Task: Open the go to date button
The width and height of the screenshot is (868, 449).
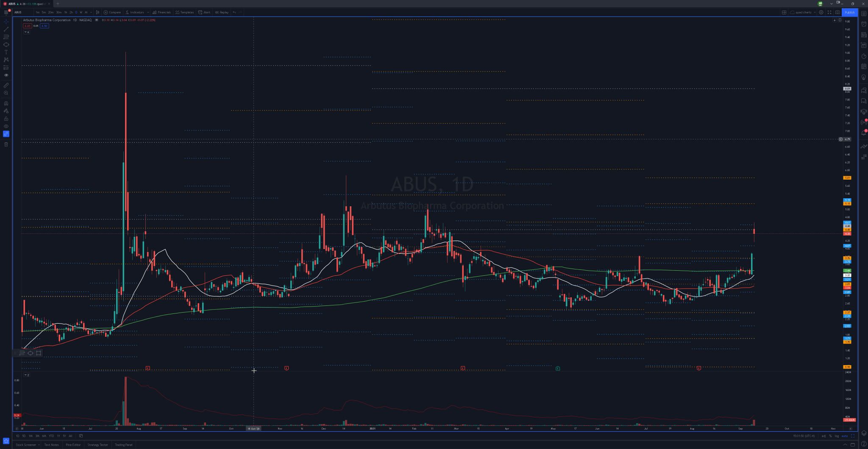Action: pos(81,436)
